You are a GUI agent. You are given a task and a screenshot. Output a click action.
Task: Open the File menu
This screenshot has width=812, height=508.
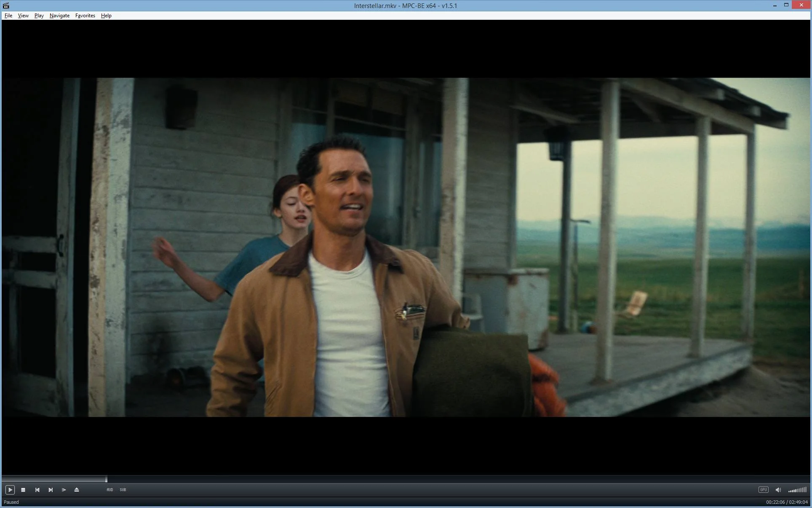[x=8, y=16]
